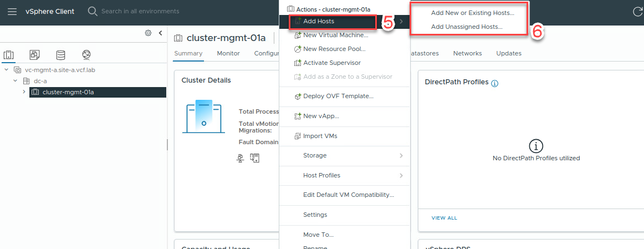Switch to Networking inventory view icon
Viewport: 644px width, 249px height.
86,54
